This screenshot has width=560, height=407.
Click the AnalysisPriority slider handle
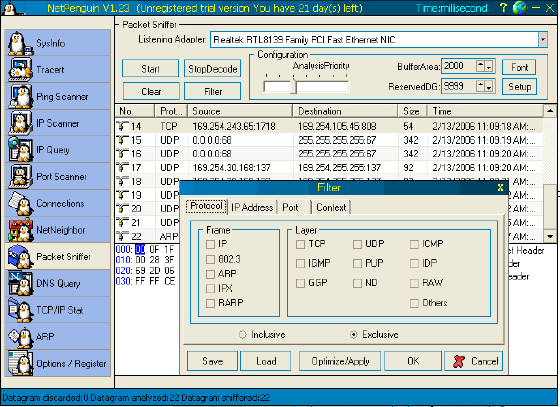pyautogui.click(x=293, y=86)
